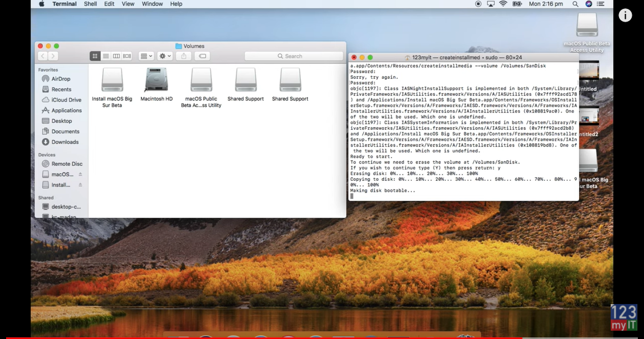Open the Terminal application menu
The height and width of the screenshot is (339, 644).
64,4
